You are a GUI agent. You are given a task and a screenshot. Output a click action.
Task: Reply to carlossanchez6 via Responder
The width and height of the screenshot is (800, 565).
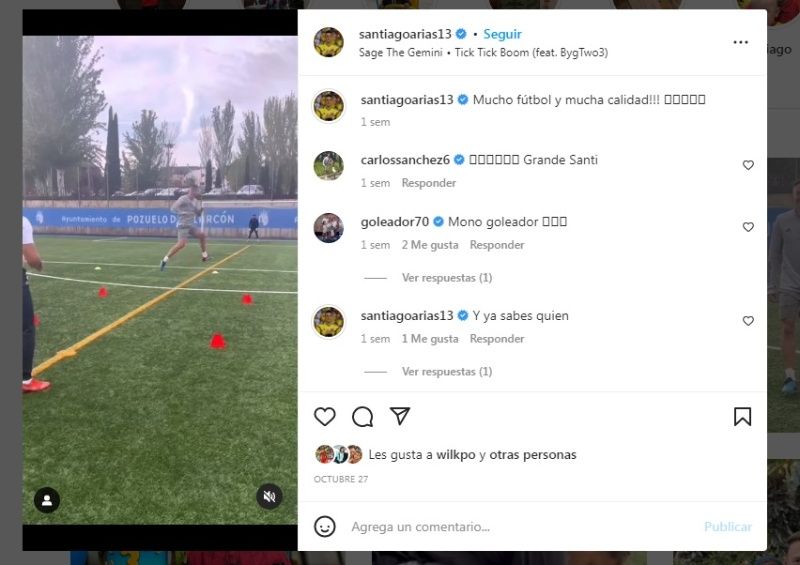coord(429,183)
